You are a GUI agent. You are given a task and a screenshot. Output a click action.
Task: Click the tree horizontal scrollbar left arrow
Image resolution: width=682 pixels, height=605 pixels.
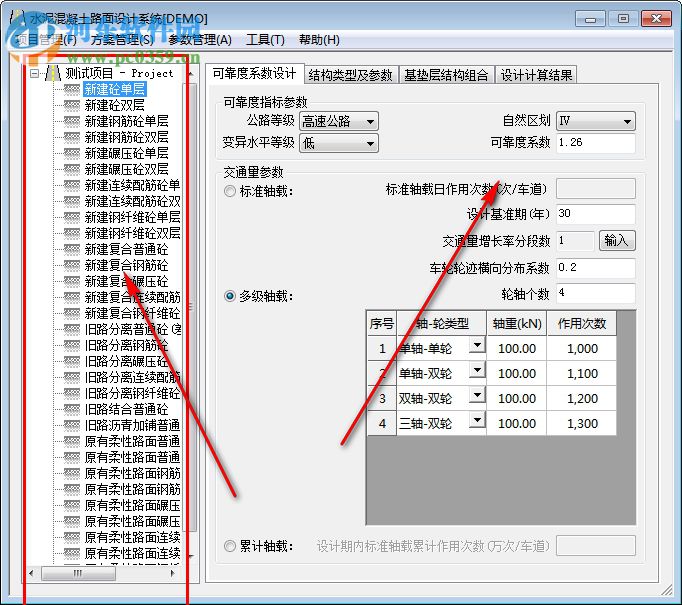click(x=31, y=573)
